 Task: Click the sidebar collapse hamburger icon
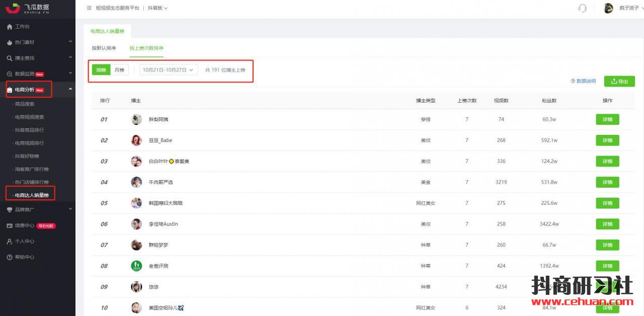89,8
